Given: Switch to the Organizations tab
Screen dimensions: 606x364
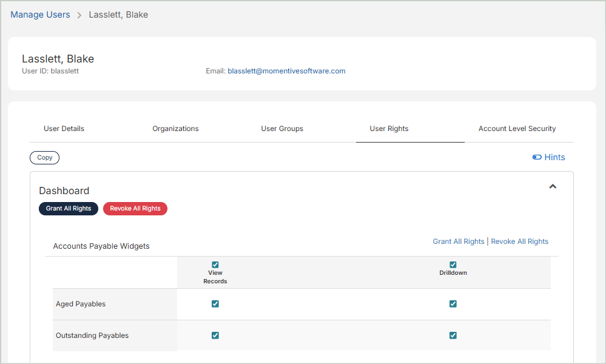Looking at the screenshot, I should click(x=175, y=129).
